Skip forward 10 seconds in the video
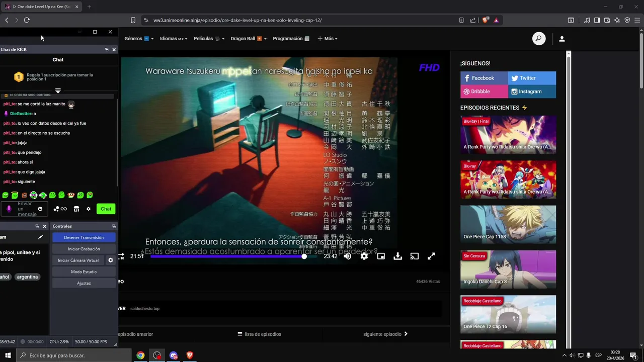Viewport: 644px width, 362px height. coord(121,256)
